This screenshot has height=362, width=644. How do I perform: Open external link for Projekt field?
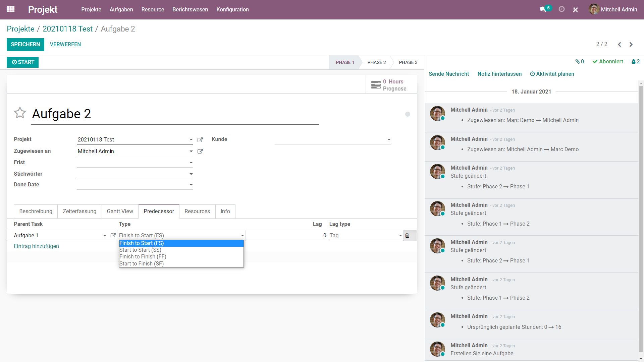[200, 140]
